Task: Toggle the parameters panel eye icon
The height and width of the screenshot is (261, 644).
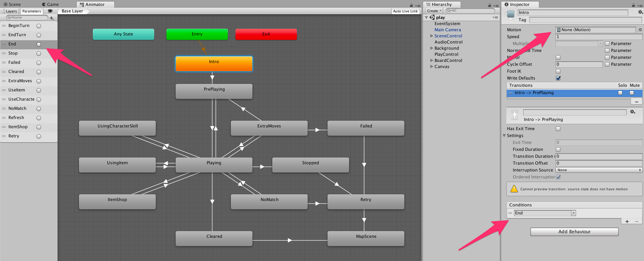Action: [x=50, y=11]
